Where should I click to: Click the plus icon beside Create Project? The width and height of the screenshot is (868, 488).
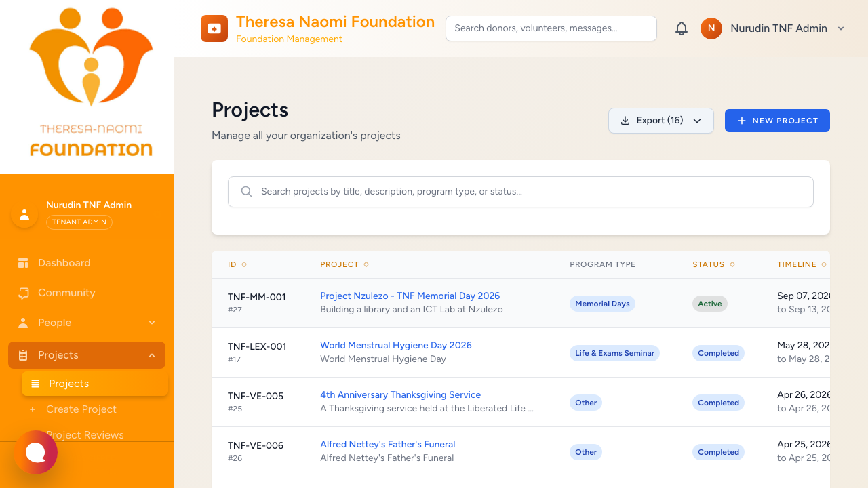point(33,409)
